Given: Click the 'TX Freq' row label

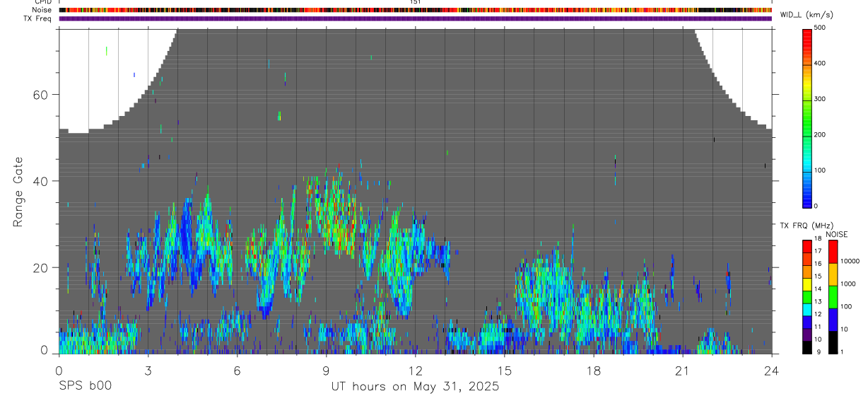Looking at the screenshot, I should tap(37, 18).
